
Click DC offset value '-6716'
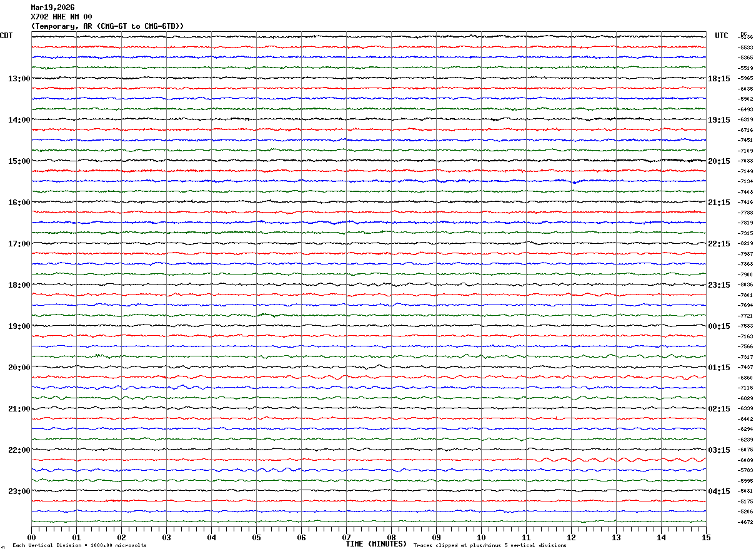click(x=746, y=130)
